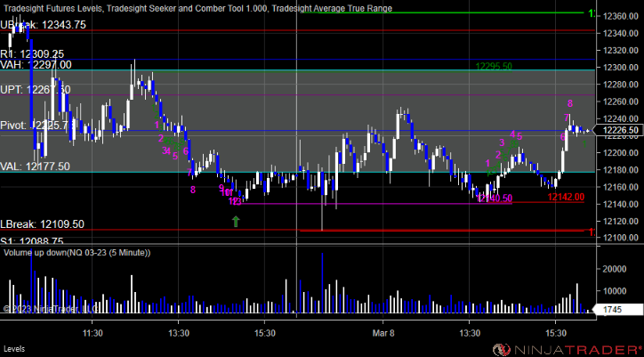Select the VAH 12297.00 label
This screenshot has width=644, height=357.
coord(36,65)
